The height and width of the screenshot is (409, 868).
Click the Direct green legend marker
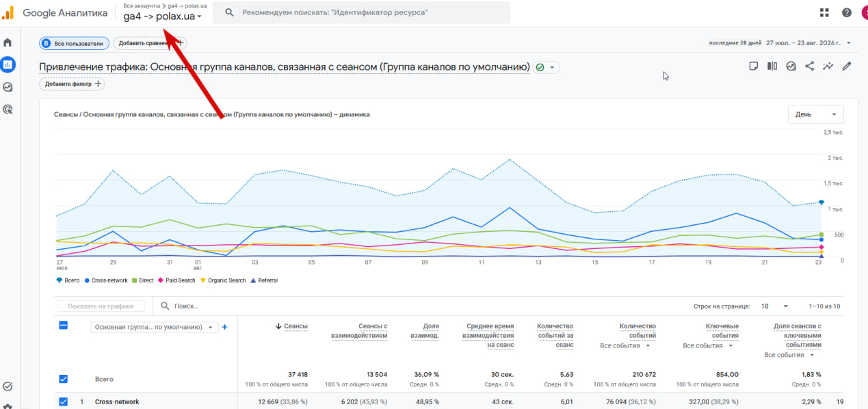point(135,280)
